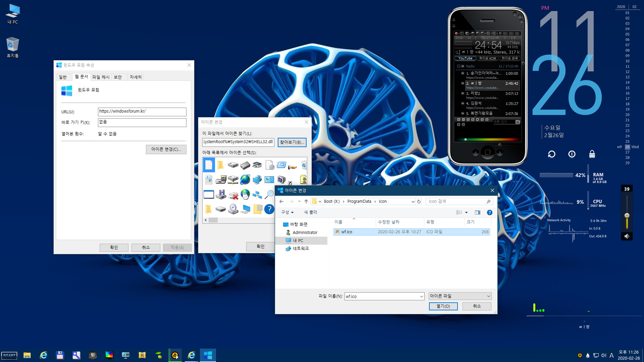Click the 아이콘 변경(C)... button
This screenshot has width=644, height=362.
[166, 149]
